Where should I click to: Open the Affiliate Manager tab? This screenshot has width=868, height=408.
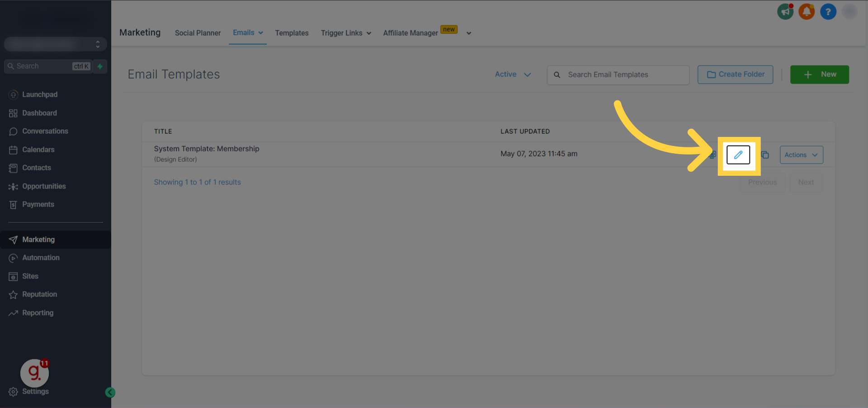tap(410, 33)
